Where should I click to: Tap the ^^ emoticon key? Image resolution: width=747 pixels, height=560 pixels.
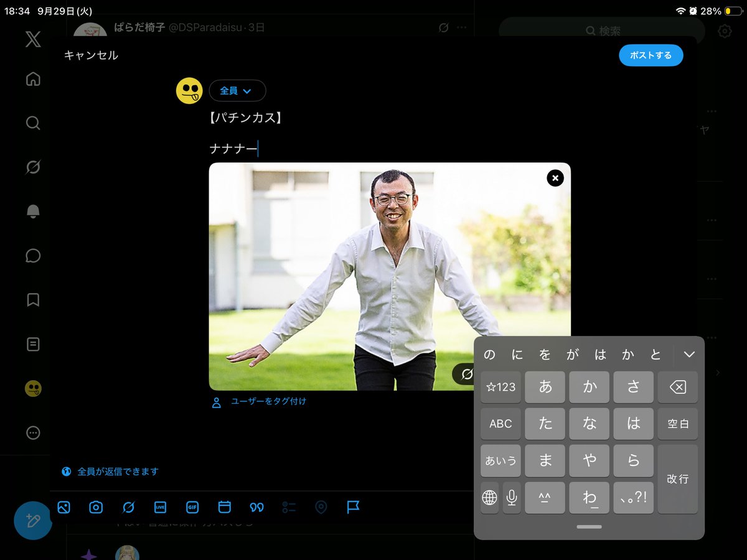point(545,497)
